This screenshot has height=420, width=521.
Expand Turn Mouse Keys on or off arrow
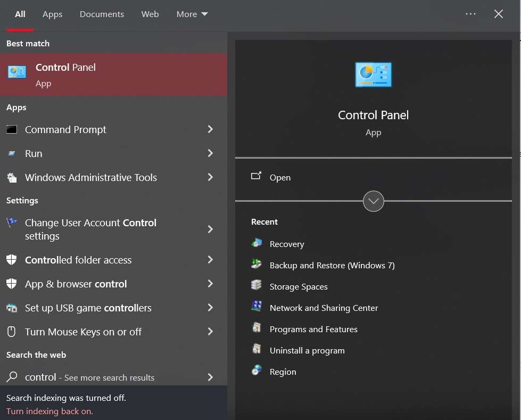point(210,331)
